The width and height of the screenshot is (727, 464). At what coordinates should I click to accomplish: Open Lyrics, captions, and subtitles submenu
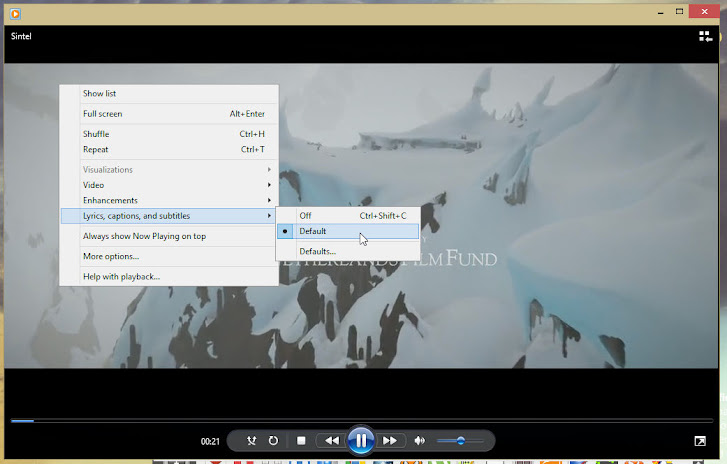tap(168, 216)
